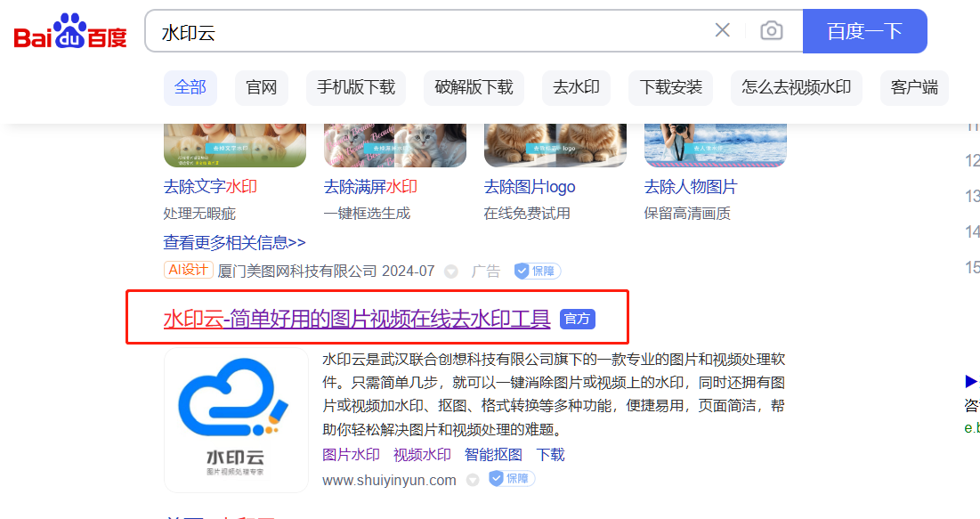The image size is (980, 519).
Task: Open the 视频水印 sub-link
Action: tap(422, 455)
